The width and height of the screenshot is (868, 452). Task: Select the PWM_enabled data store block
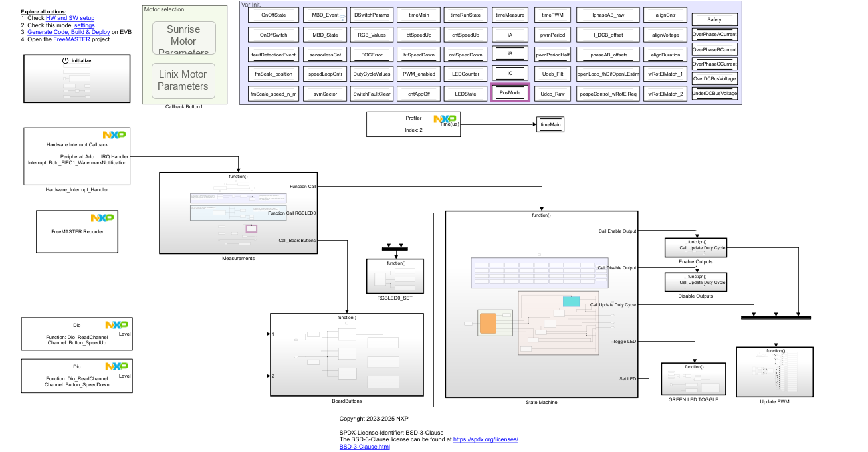pos(419,74)
